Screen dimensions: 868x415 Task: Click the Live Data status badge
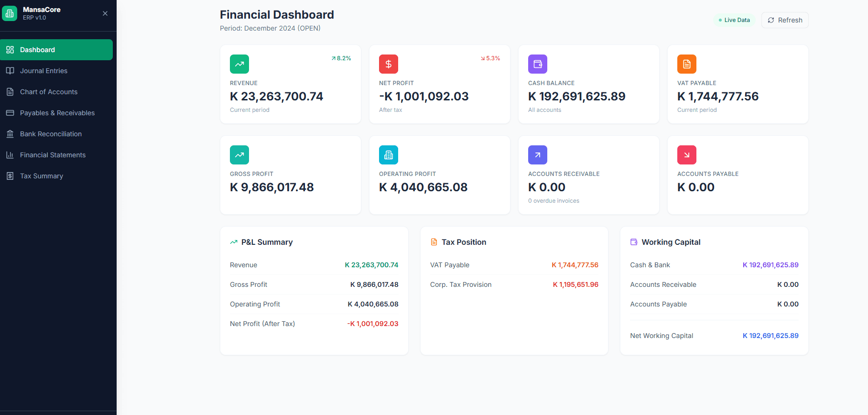pos(734,20)
